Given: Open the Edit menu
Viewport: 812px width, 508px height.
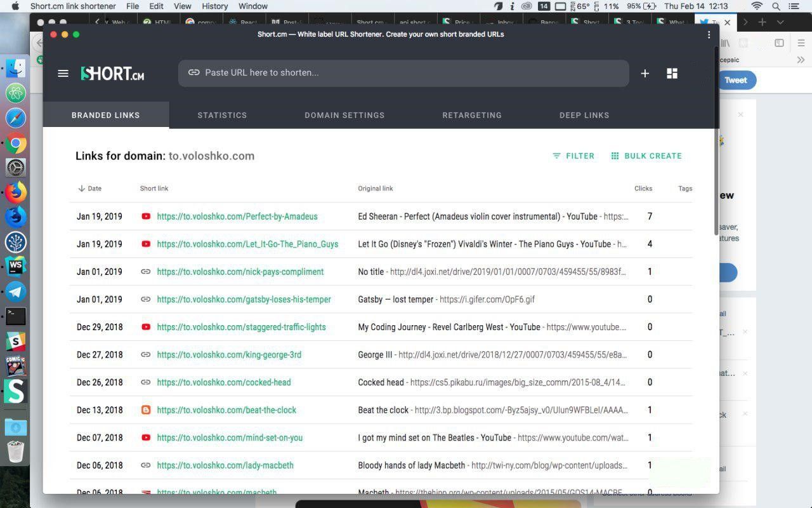Looking at the screenshot, I should pyautogui.click(x=156, y=6).
